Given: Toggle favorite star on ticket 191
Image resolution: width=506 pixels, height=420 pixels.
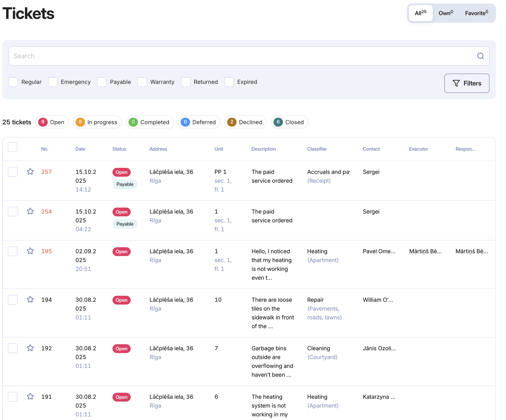Looking at the screenshot, I should (30, 396).
